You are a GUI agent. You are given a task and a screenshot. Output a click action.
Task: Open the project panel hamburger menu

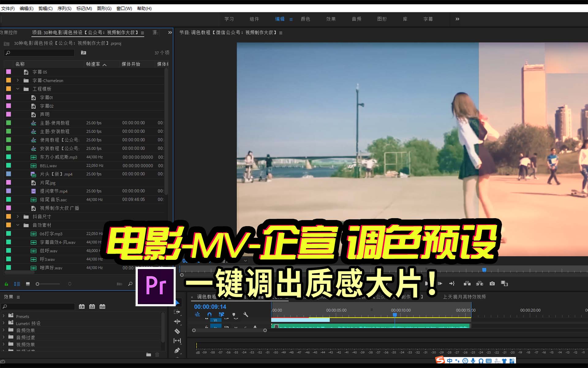tap(142, 33)
